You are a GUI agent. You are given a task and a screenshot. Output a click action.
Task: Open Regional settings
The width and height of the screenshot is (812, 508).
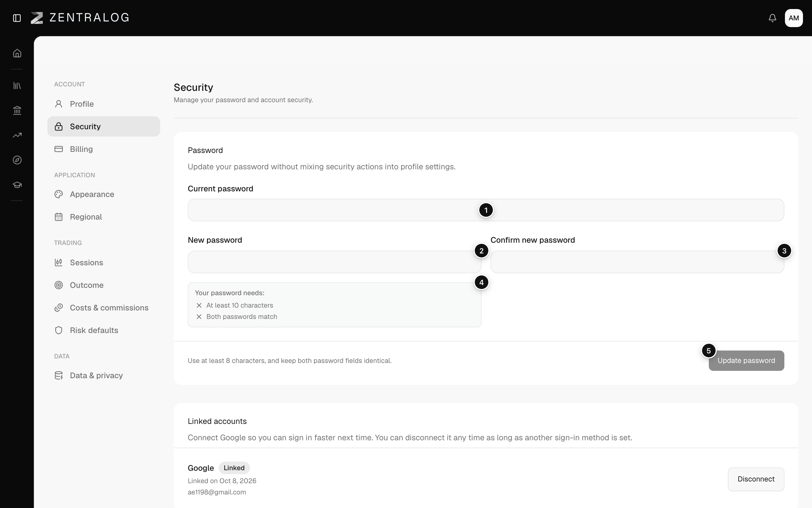(x=104, y=217)
